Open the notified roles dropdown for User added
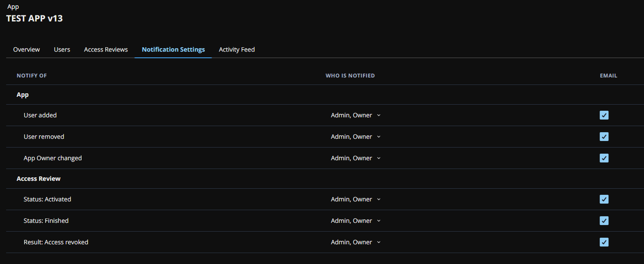 (x=355, y=115)
